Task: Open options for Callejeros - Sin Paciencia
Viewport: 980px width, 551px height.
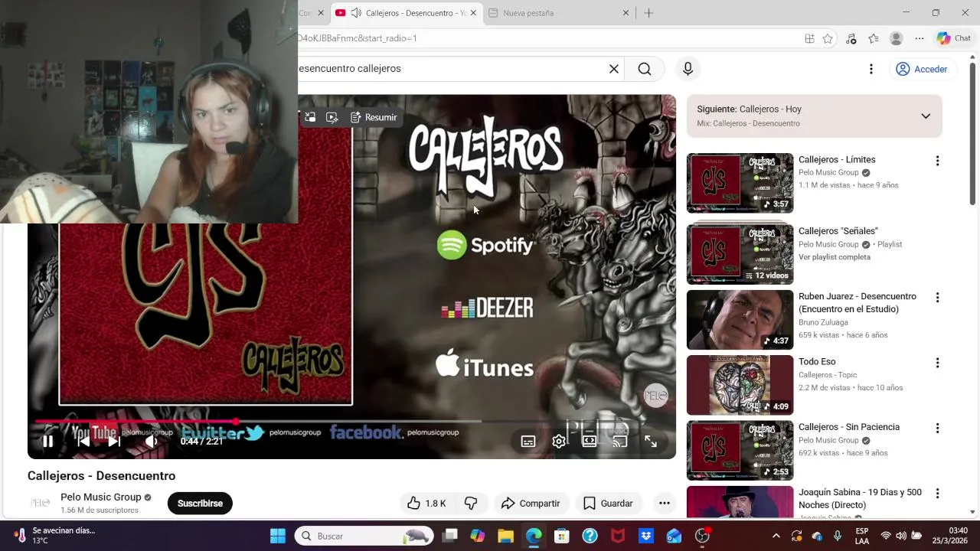Action: tap(937, 428)
